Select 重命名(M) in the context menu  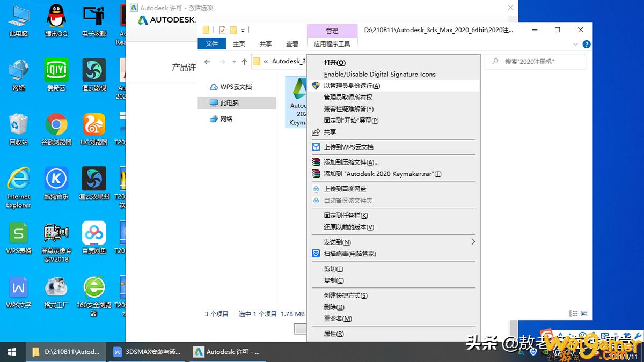(393, 319)
